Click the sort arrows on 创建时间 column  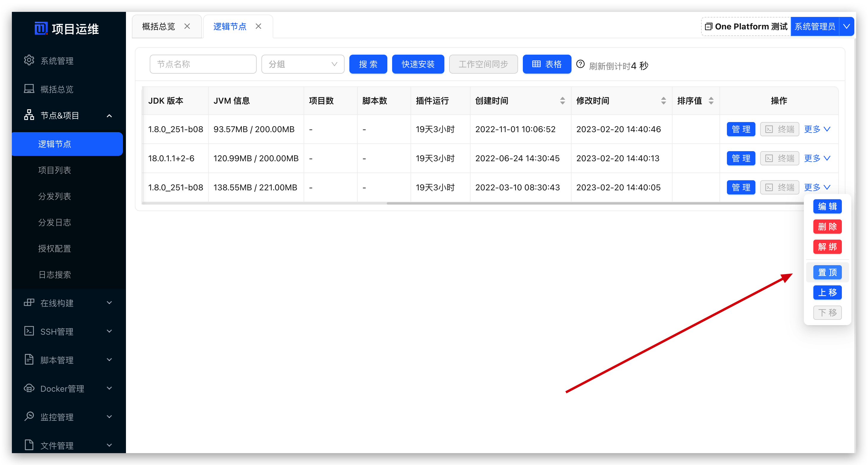coord(562,101)
